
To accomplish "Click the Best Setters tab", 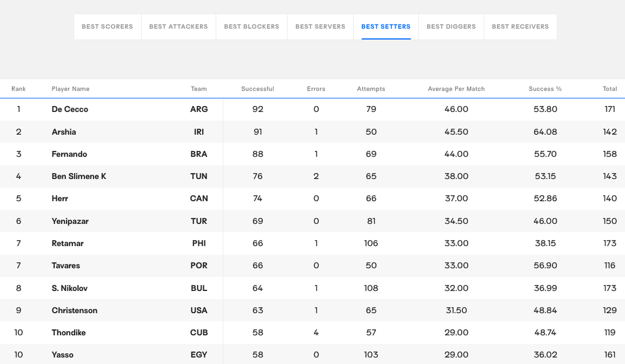I will coord(386,27).
